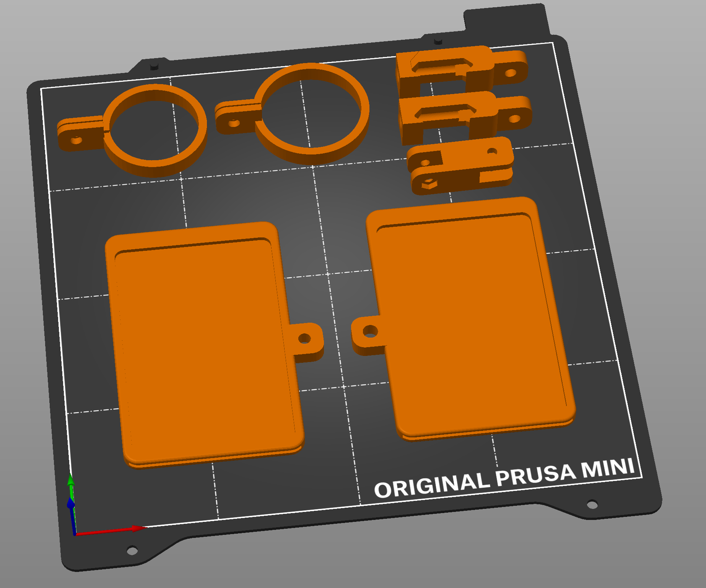Click the ORIGINAL PRUSA MINI bed label
The image size is (706, 588).
tap(504, 478)
